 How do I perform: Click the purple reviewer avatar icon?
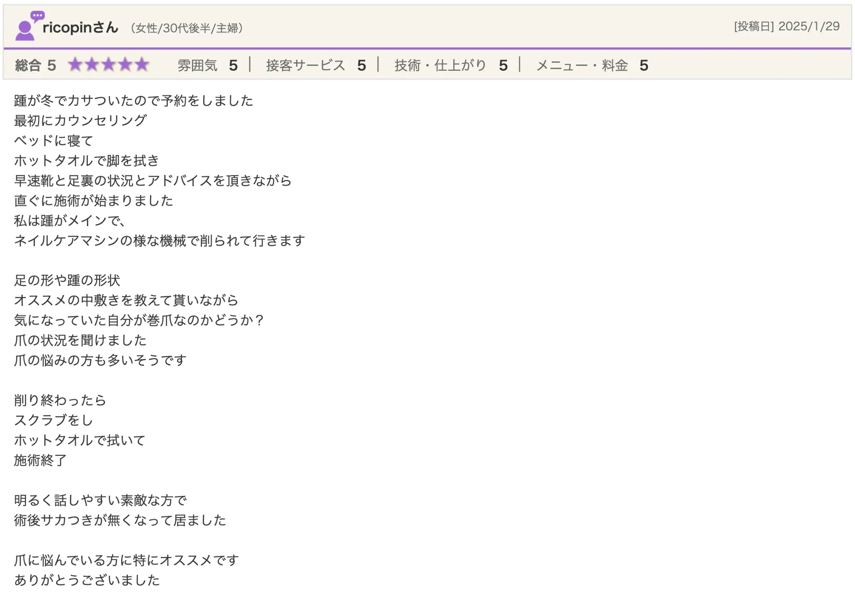(x=29, y=26)
